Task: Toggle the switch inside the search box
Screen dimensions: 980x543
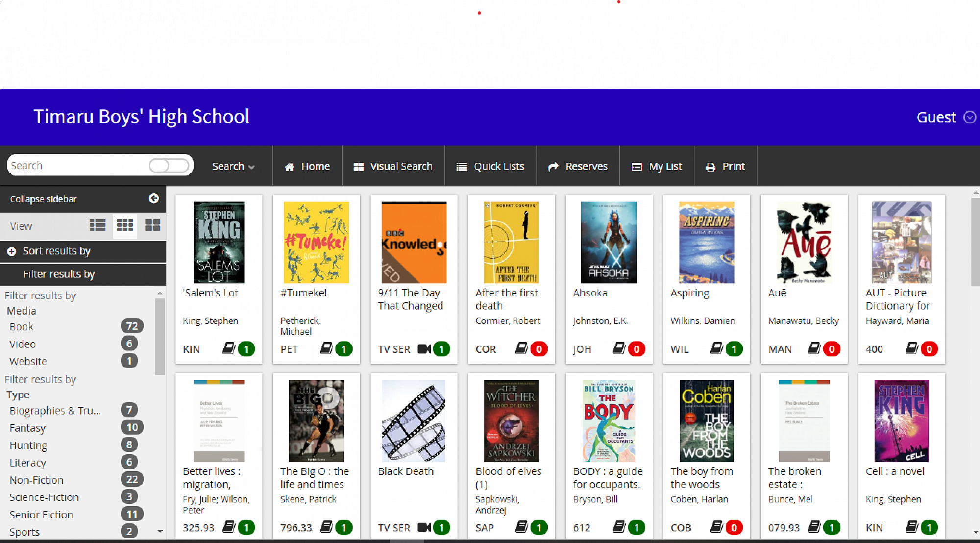Action: click(169, 166)
